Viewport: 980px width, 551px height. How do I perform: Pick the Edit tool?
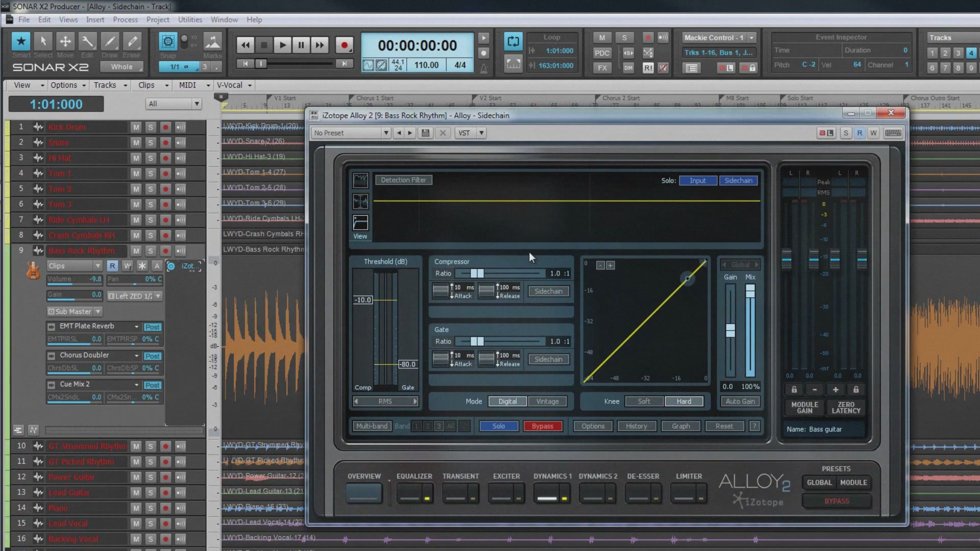point(87,41)
